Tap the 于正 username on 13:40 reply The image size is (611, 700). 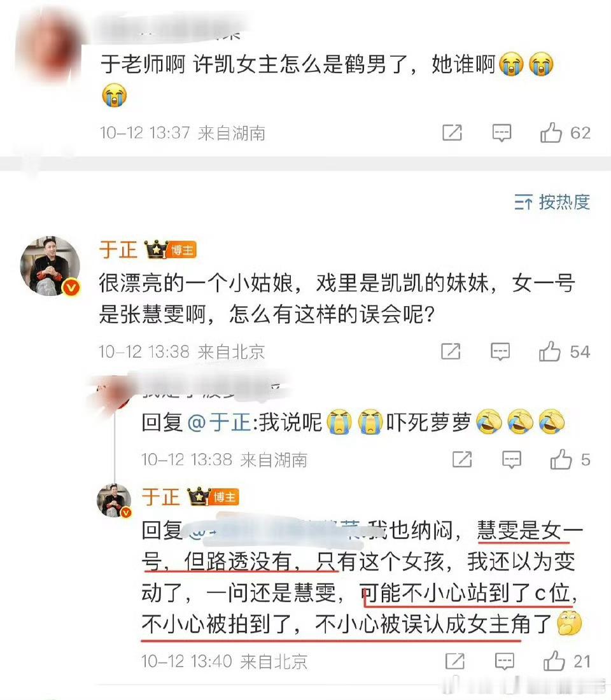[x=160, y=497]
